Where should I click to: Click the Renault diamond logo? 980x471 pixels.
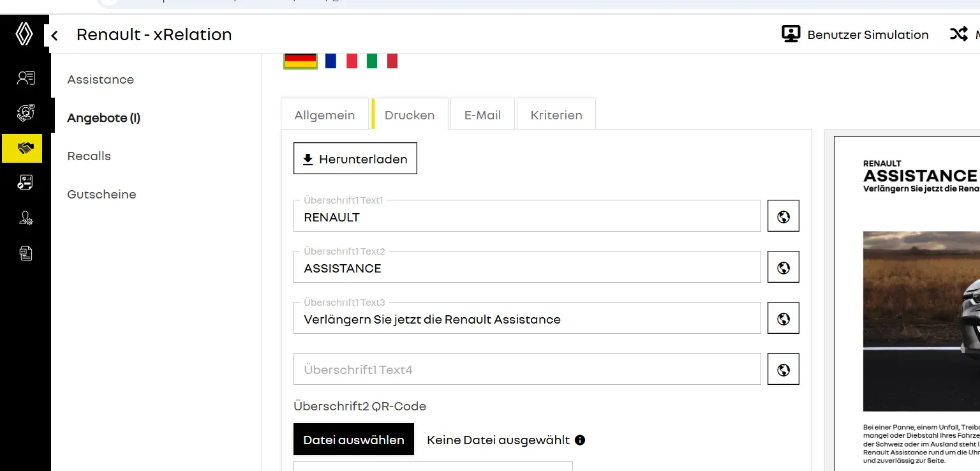(x=24, y=34)
